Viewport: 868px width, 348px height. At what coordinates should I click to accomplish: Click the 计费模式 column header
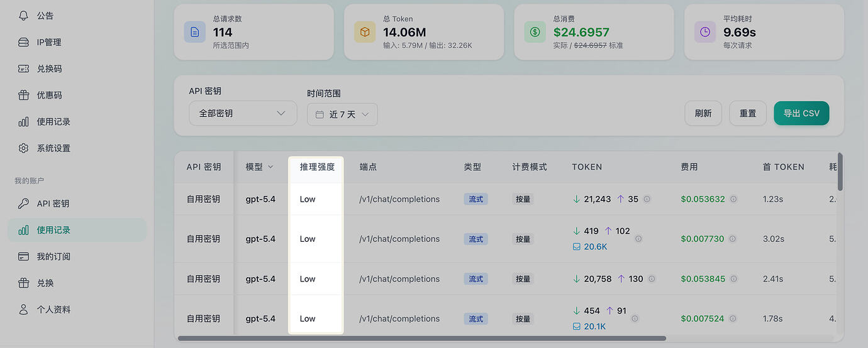tap(530, 167)
